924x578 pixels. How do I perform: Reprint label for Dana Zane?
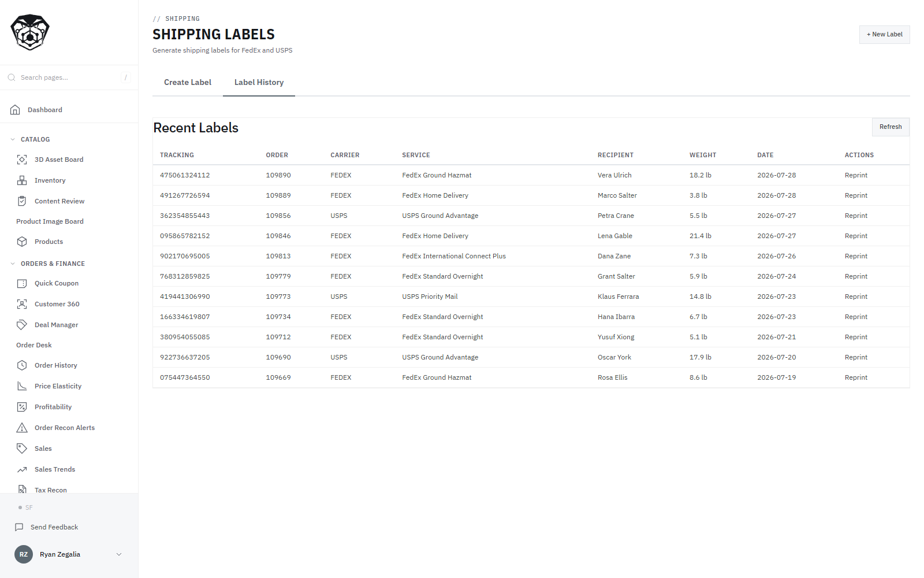[x=856, y=256]
